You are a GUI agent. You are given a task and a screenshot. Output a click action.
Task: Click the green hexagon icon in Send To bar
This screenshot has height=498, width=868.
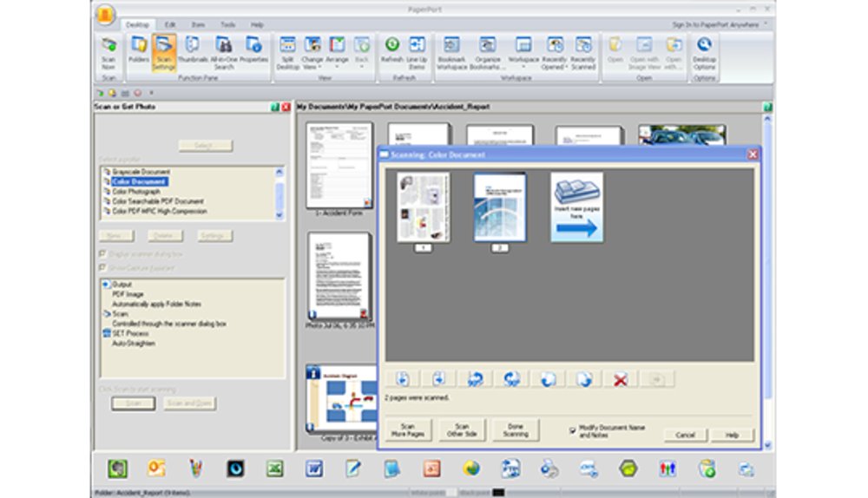coord(628,469)
